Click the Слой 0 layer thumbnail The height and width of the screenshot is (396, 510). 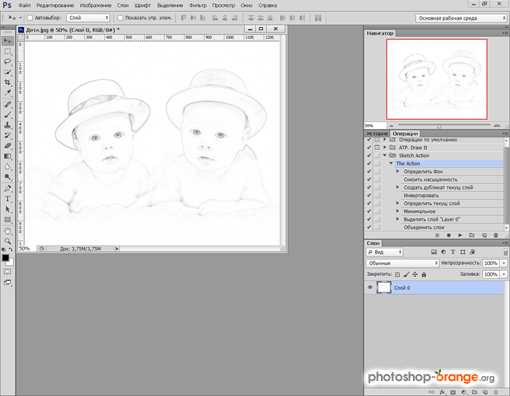tap(384, 287)
